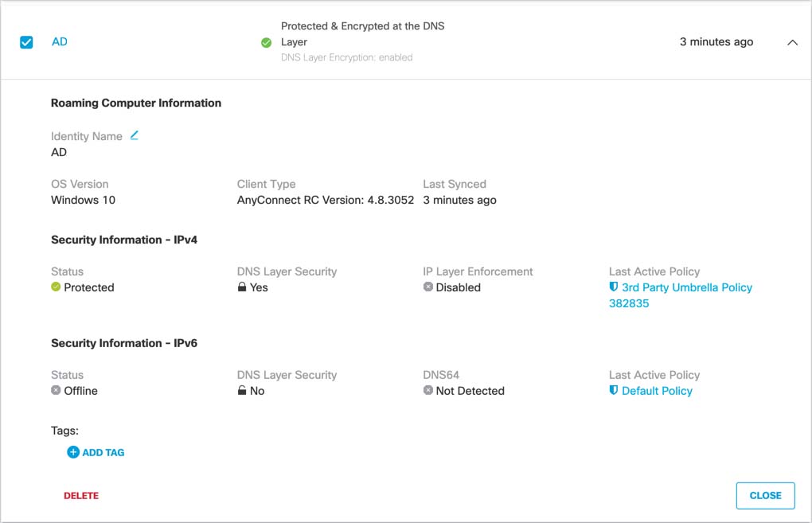The height and width of the screenshot is (523, 812).
Task: Delete this roaming computer
Action: point(81,495)
